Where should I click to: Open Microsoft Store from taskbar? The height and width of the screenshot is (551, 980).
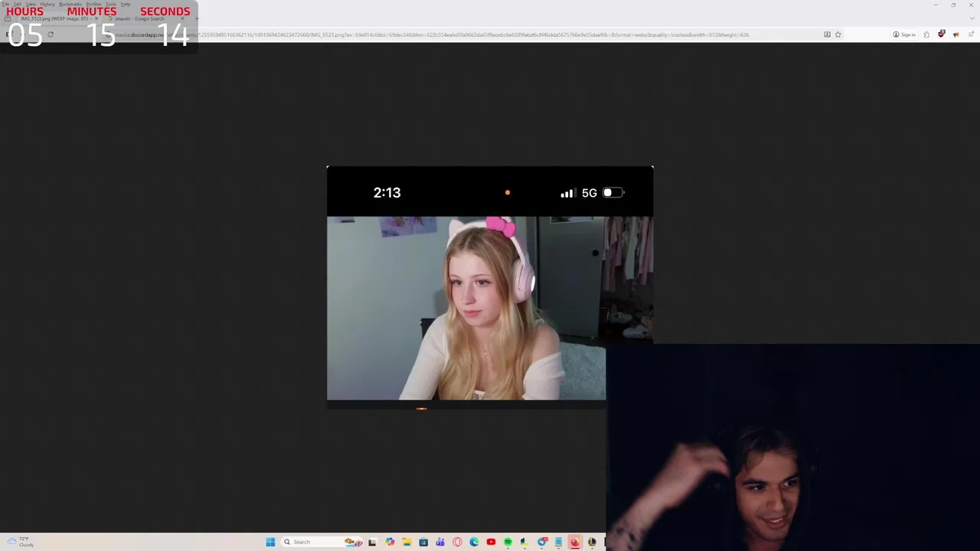(x=423, y=542)
